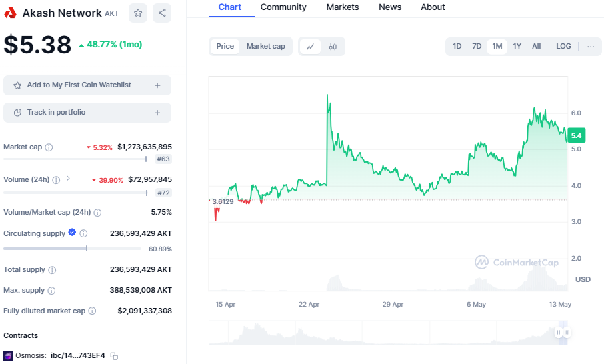
Task: Show Circulating supply info tooltip
Action: tap(83, 233)
